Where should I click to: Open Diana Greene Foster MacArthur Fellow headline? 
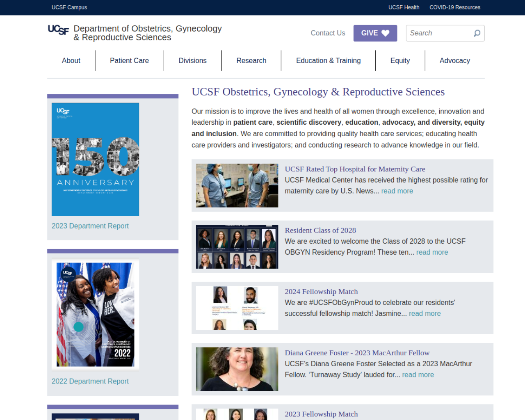[357, 353]
